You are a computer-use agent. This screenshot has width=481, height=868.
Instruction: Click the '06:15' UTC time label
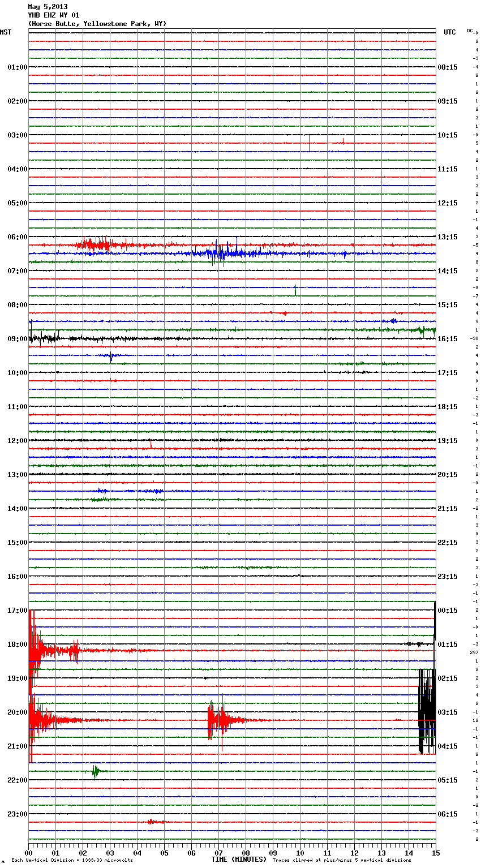click(x=448, y=814)
